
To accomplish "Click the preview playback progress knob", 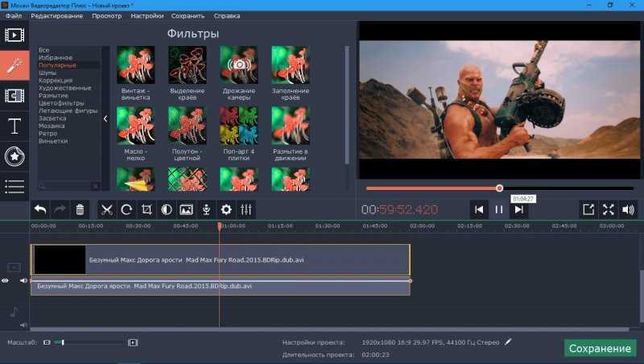I will point(499,188).
